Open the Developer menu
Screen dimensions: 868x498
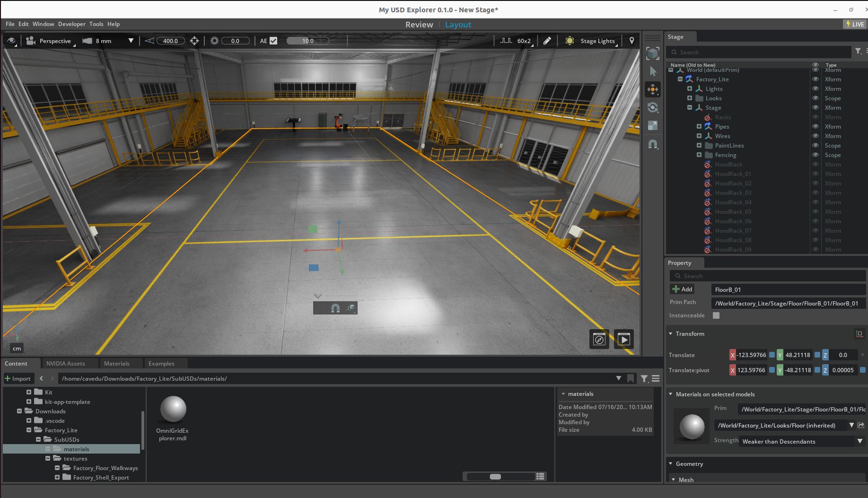(72, 24)
